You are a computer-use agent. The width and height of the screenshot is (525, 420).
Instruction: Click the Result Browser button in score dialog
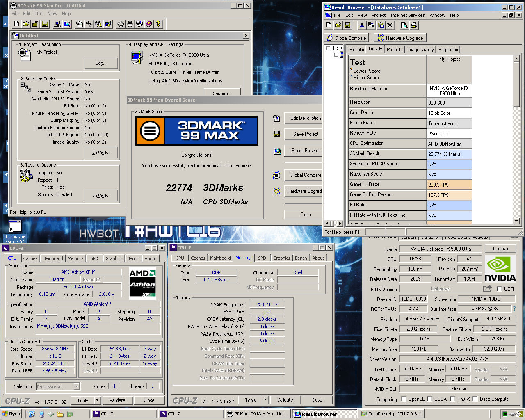[x=303, y=151]
